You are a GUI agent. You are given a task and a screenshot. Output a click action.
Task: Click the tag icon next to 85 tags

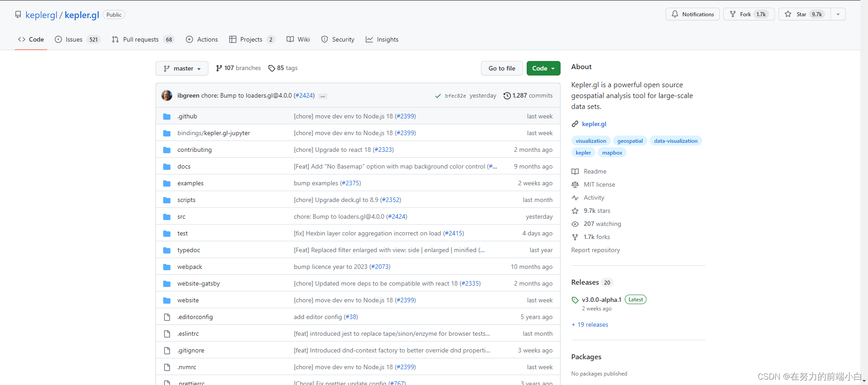pos(272,68)
